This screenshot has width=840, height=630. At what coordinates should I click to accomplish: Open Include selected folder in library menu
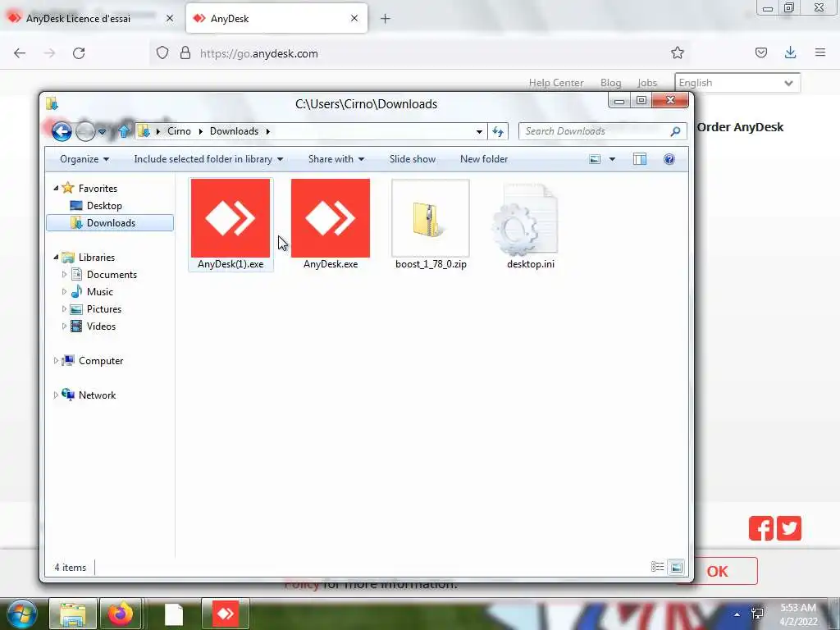[x=208, y=159]
